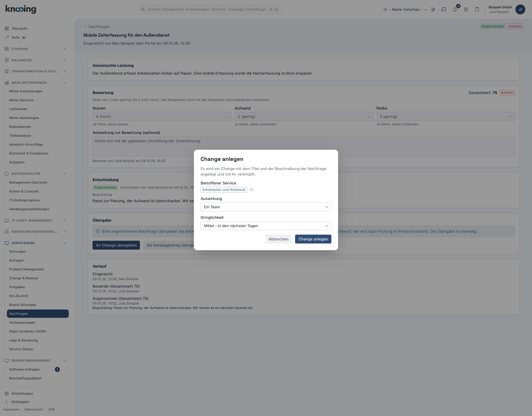Expand the IT-ASSET-MANAGEMENT section
This screenshot has height=416, width=532.
(x=36, y=220)
